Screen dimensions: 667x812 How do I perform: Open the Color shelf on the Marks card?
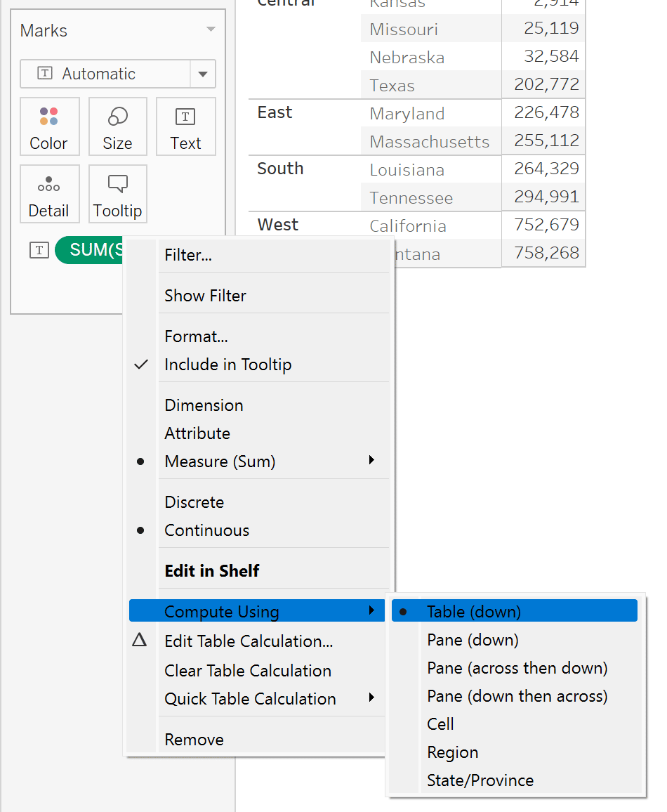coord(49,126)
